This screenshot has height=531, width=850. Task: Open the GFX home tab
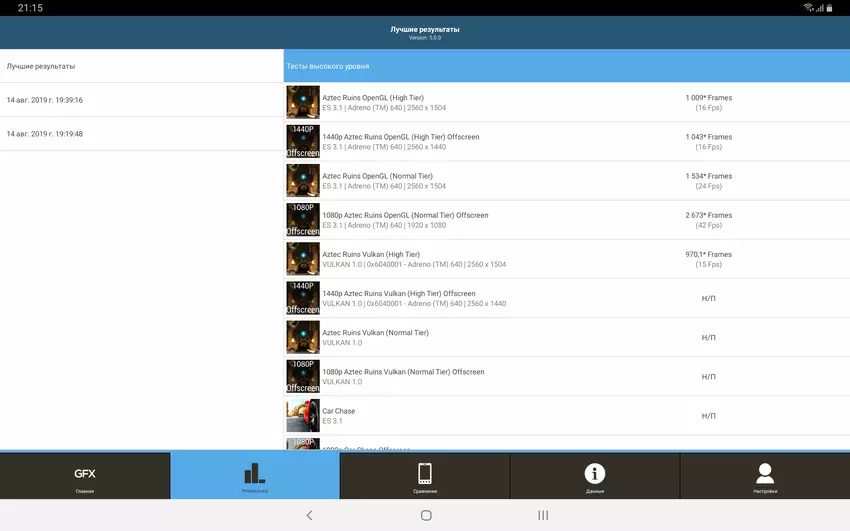pyautogui.click(x=85, y=476)
